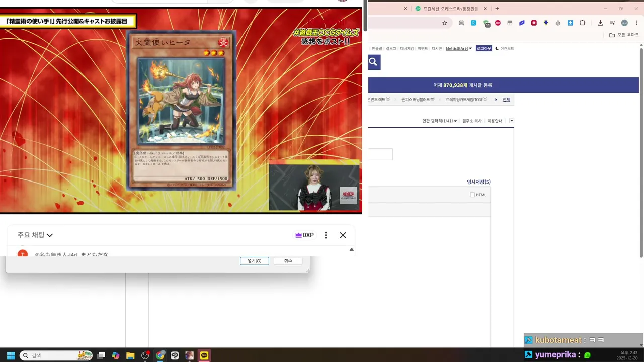Expand the MelticStAr님 user dropdown
This screenshot has height=362, width=644.
[x=459, y=49]
